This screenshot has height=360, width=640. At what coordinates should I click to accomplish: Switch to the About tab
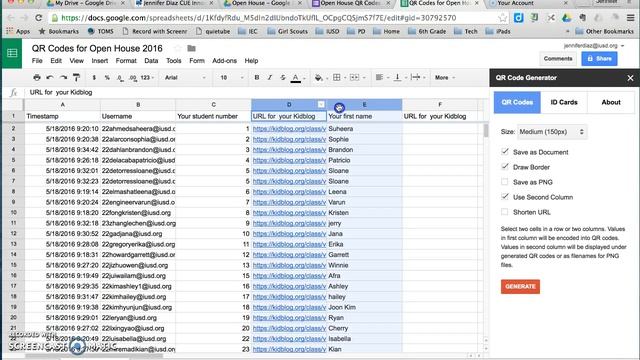click(x=611, y=102)
